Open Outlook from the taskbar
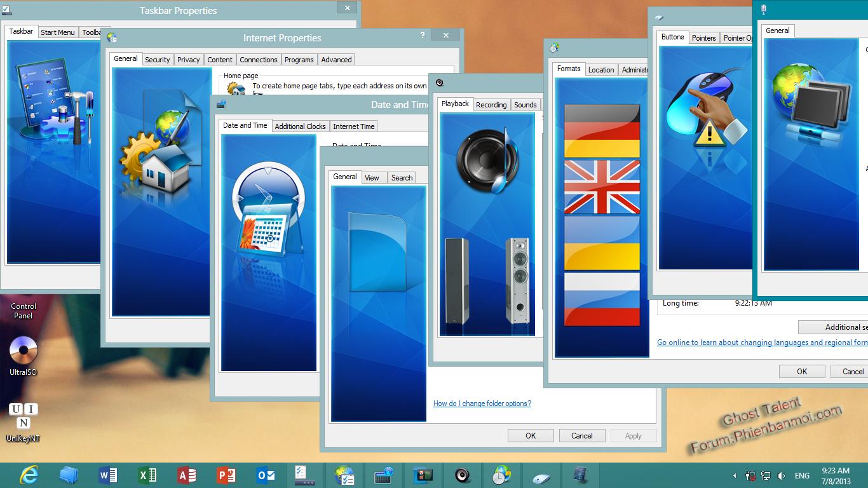The width and height of the screenshot is (868, 488). (x=266, y=475)
